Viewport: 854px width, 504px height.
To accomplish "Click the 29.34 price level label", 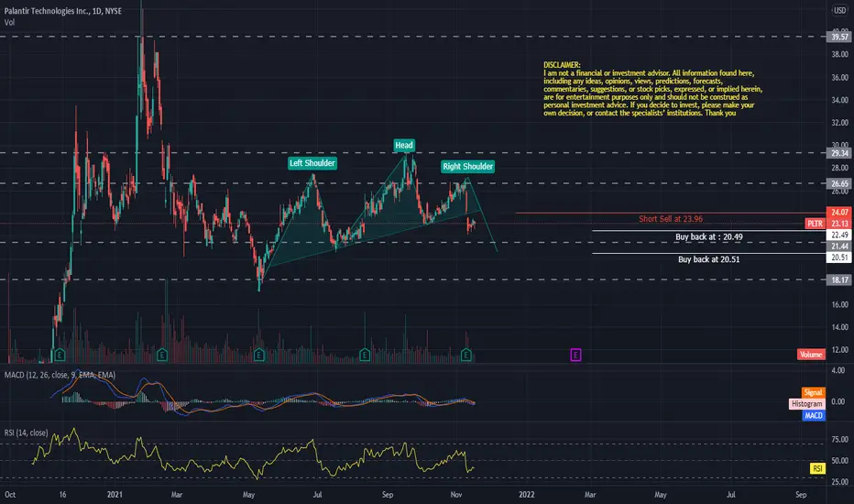I will tap(839, 154).
